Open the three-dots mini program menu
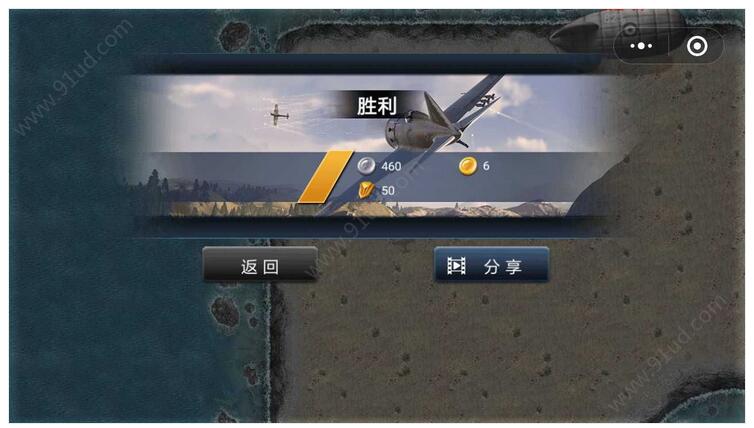Viewport: 754px width, 428px height. [641, 46]
